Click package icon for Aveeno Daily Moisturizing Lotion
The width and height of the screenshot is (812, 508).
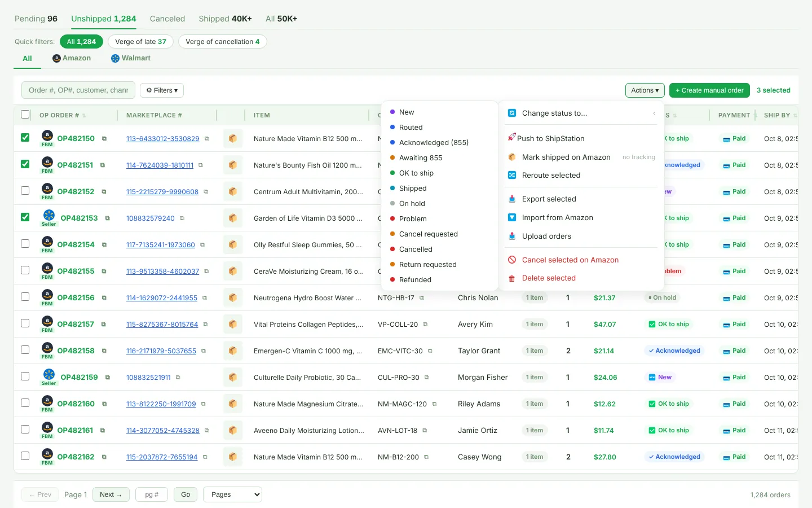point(232,431)
